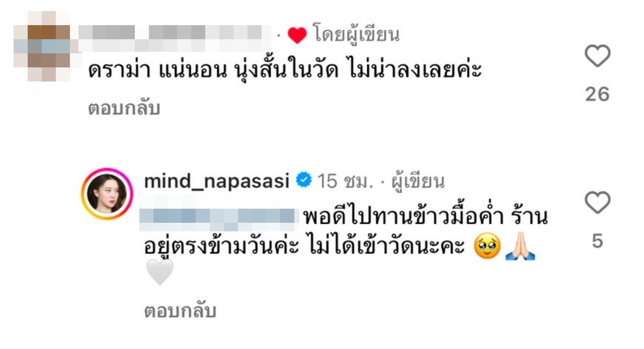This screenshot has width=644, height=349.
Task: Like the comment about wearing shorts in temple
Action: [x=597, y=56]
